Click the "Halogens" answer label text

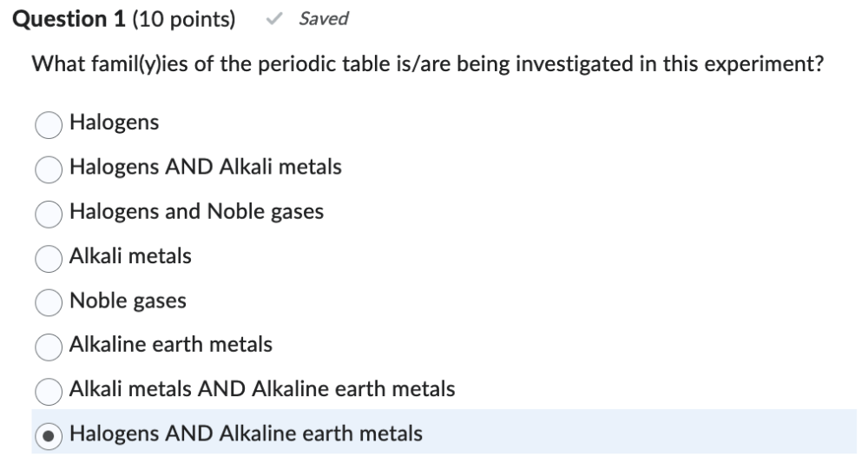click(115, 122)
